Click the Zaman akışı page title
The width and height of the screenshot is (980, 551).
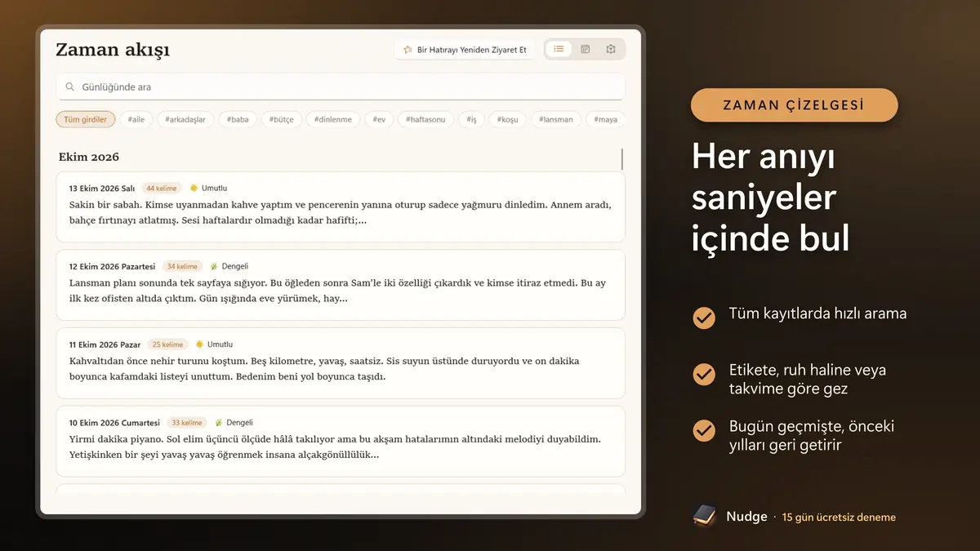click(x=113, y=50)
